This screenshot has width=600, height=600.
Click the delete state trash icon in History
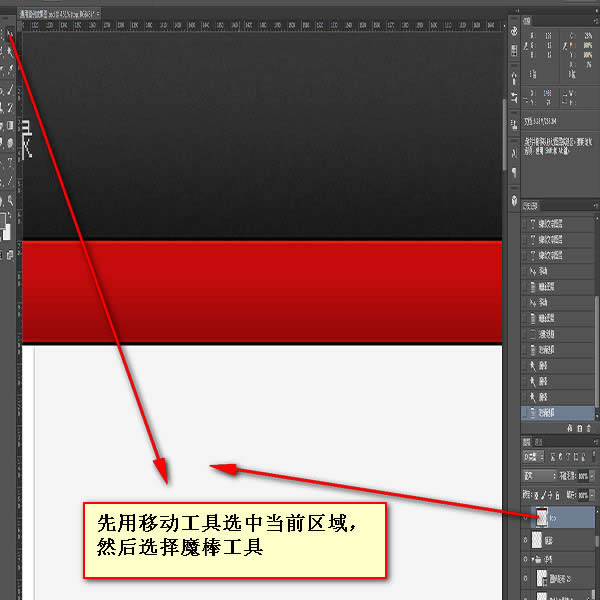(x=589, y=428)
